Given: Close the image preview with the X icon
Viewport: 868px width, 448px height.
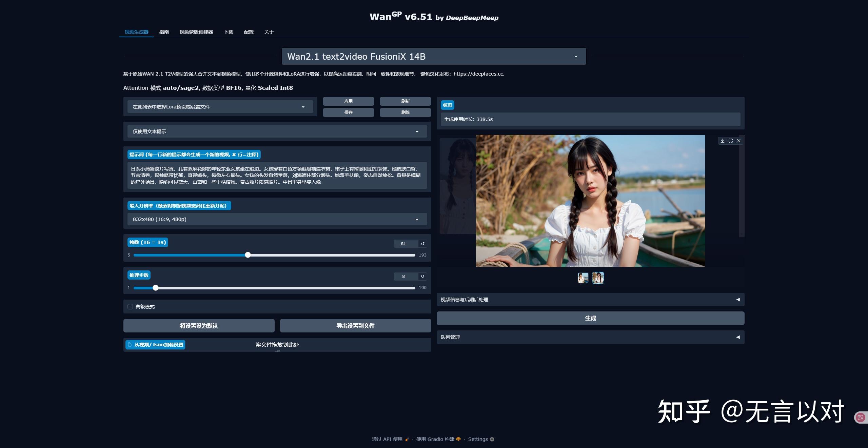Looking at the screenshot, I should (739, 141).
